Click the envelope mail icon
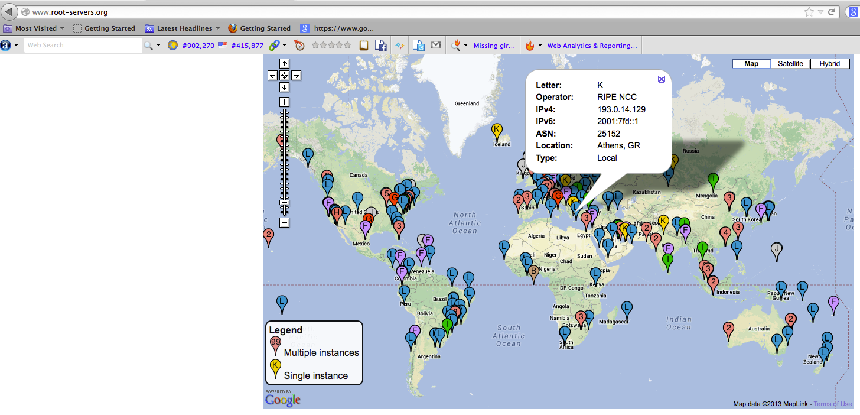This screenshot has height=415, width=860. [x=436, y=46]
